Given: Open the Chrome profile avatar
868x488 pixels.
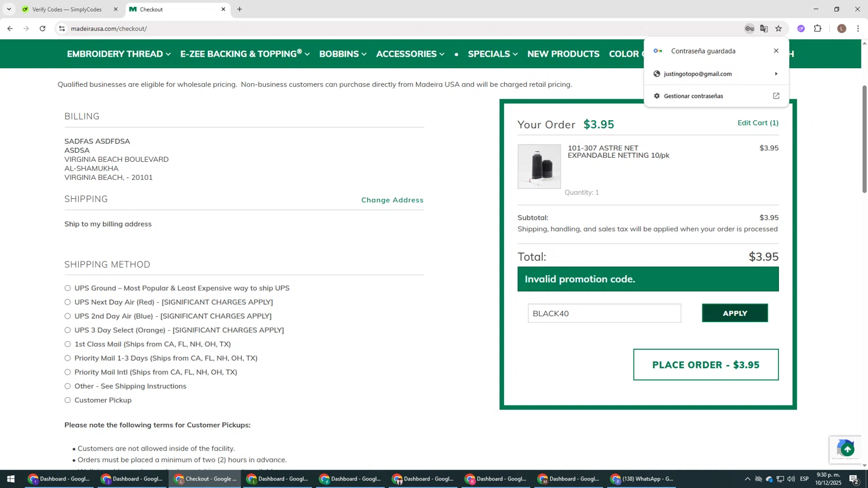Looking at the screenshot, I should click(x=842, y=28).
